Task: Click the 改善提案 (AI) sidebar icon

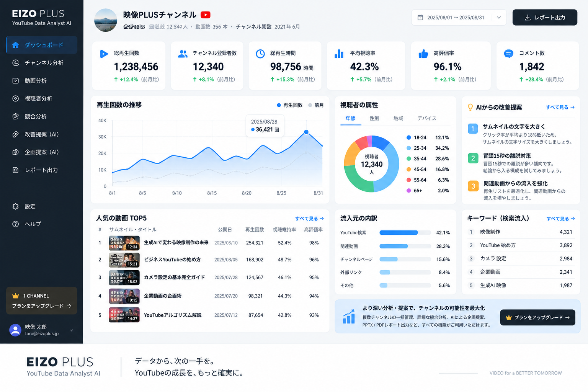Action: (x=16, y=134)
